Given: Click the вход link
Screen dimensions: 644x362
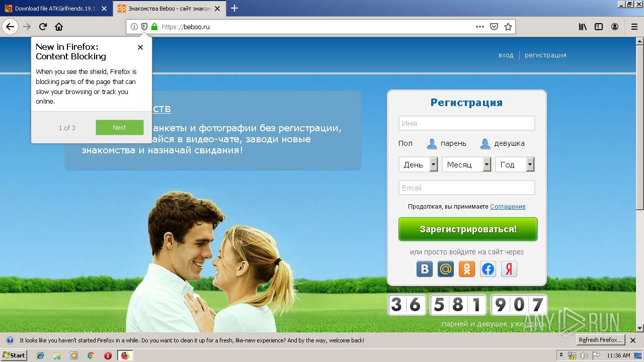Looking at the screenshot, I should tap(506, 55).
